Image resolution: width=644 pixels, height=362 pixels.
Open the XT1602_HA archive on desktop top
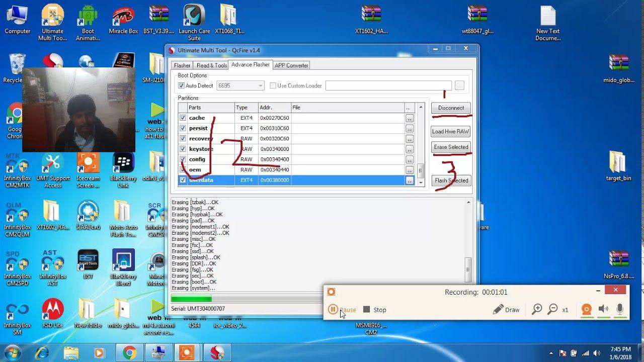click(x=371, y=20)
